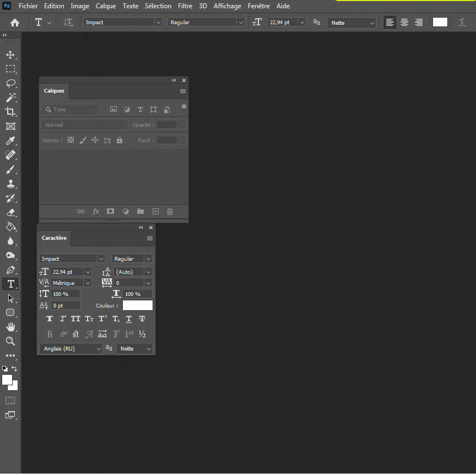Switch to the Calques tab
476x474 pixels.
click(54, 91)
